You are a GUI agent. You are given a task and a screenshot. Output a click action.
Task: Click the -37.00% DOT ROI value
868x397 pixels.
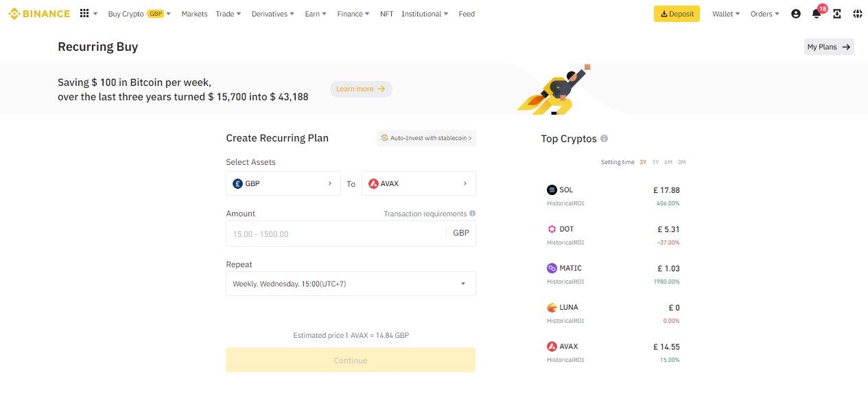668,242
